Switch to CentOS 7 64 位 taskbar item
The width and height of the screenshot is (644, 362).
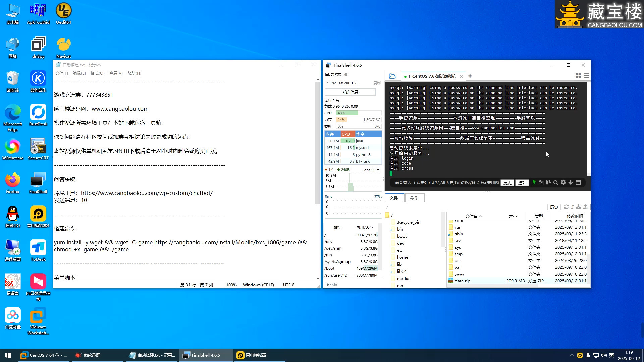point(44,355)
